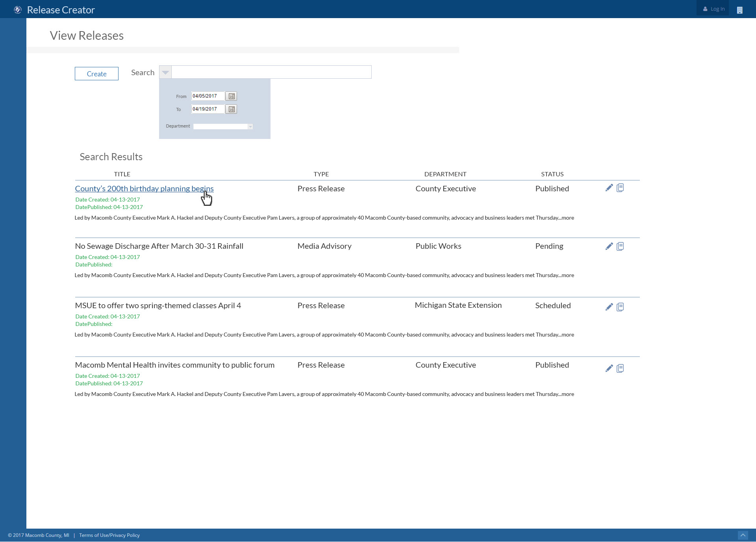The width and height of the screenshot is (756, 542).
Task: Click the building icon in header
Action: [x=739, y=10]
